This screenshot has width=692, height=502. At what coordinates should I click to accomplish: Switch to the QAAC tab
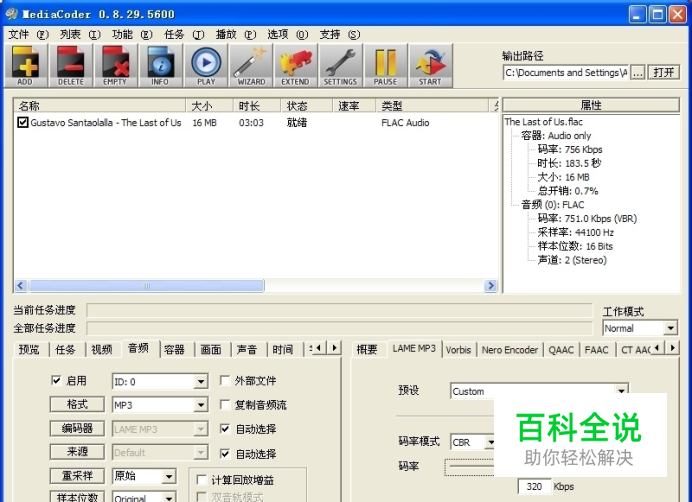click(x=561, y=350)
